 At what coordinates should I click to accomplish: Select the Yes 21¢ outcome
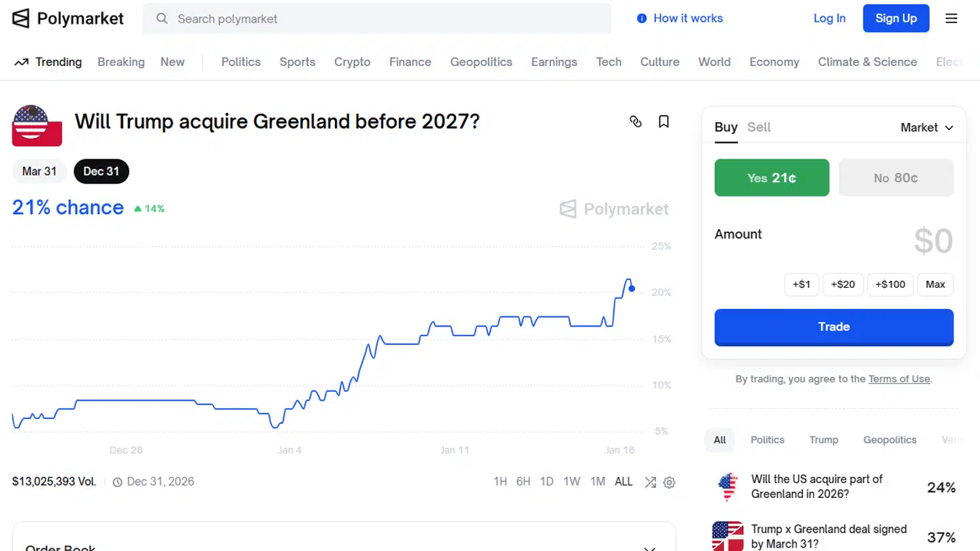point(772,178)
